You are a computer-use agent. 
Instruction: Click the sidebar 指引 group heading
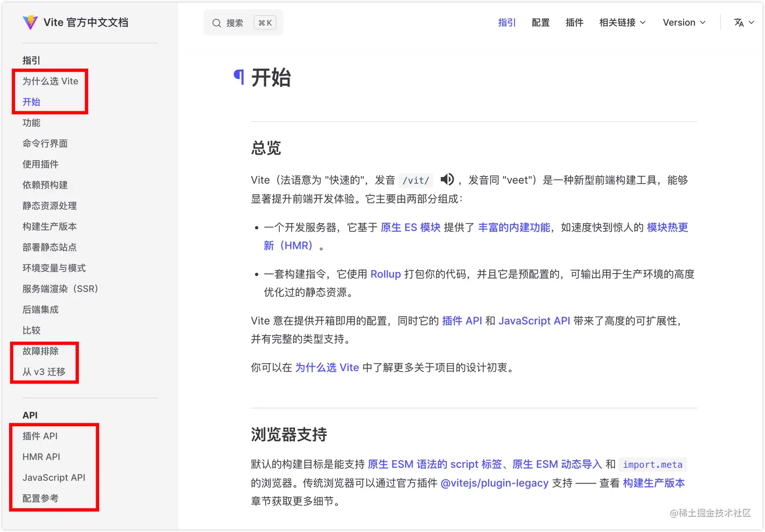click(x=31, y=60)
